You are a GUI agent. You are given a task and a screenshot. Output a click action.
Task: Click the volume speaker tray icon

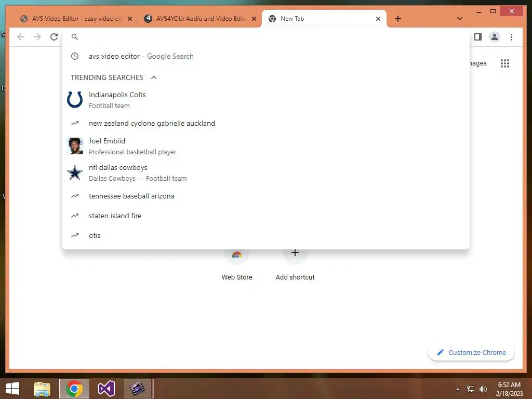tap(483, 389)
